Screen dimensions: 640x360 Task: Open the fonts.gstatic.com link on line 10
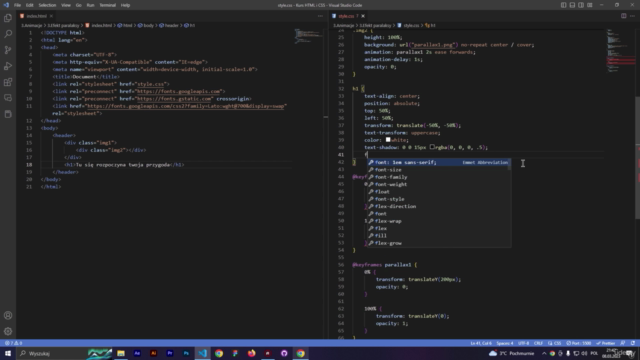click(x=174, y=99)
